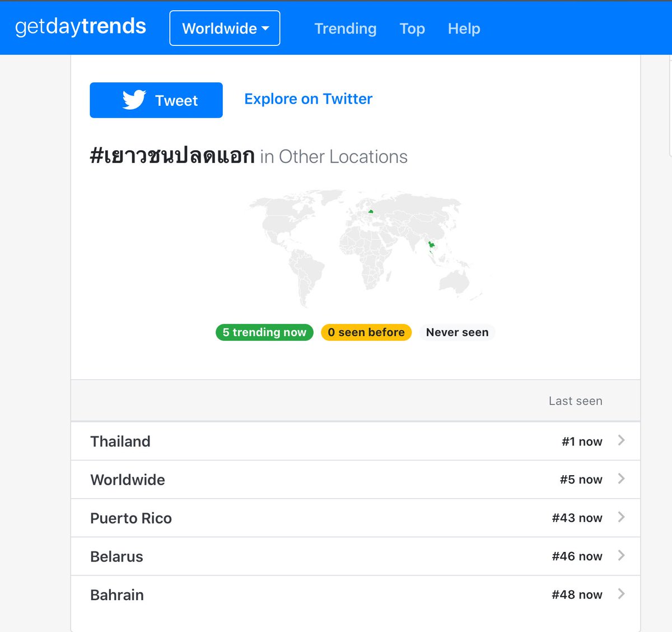This screenshot has height=632, width=672.
Task: Click the '#43 now' rank value
Action: click(x=577, y=518)
